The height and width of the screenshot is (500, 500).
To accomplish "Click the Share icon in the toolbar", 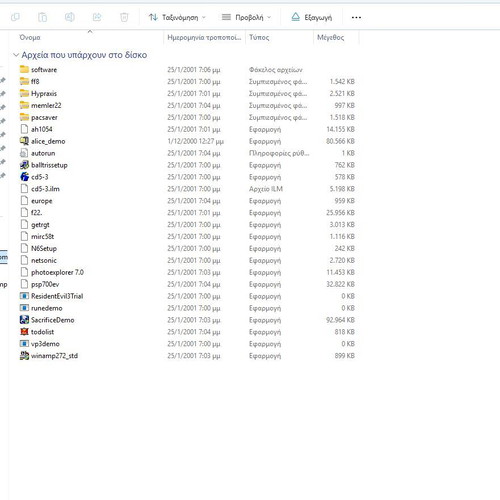I will click(x=97, y=17).
